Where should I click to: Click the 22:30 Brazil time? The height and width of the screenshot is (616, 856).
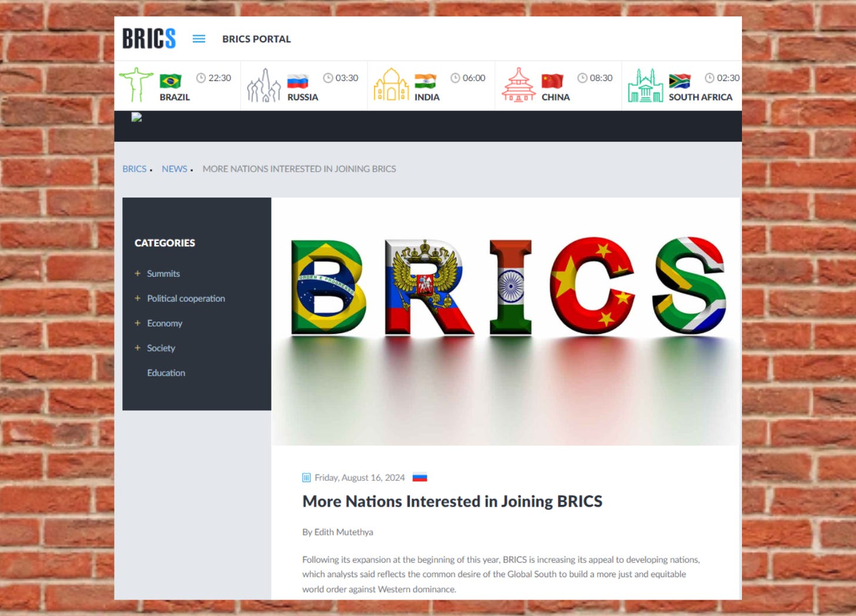(x=220, y=78)
